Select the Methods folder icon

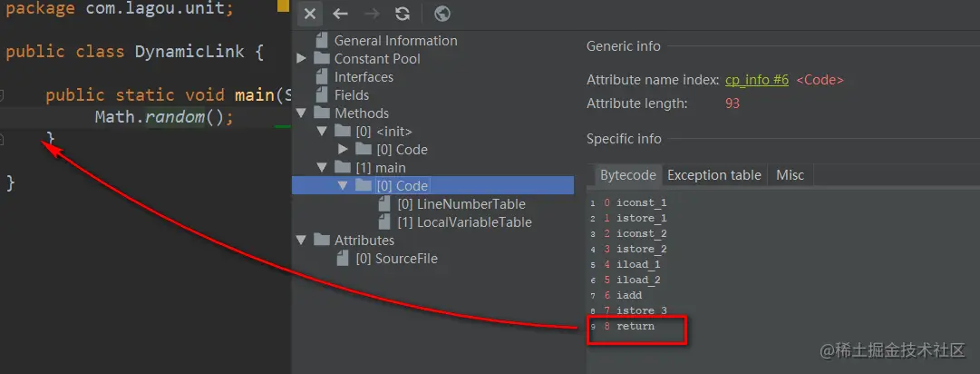(x=321, y=113)
